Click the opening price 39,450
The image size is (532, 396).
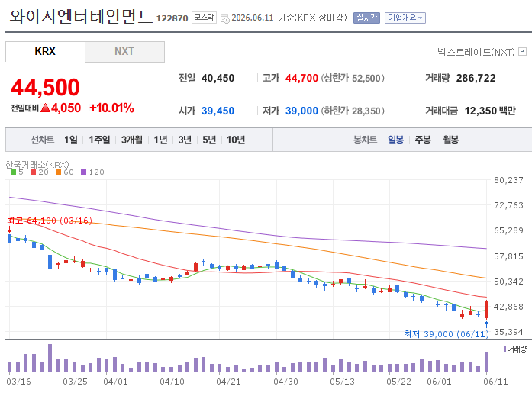pyautogui.click(x=218, y=111)
